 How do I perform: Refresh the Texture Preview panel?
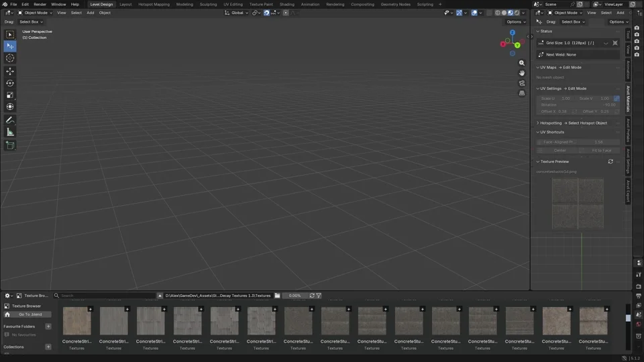click(610, 162)
